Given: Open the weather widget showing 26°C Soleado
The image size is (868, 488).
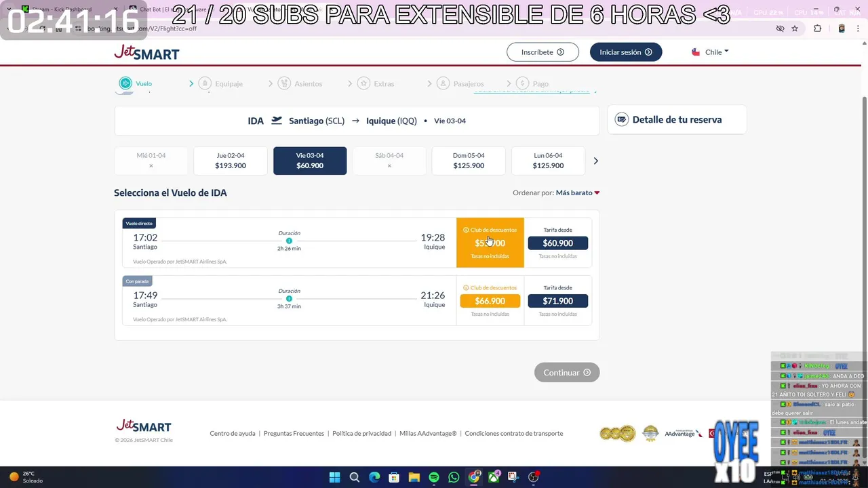Looking at the screenshot, I should 26,477.
